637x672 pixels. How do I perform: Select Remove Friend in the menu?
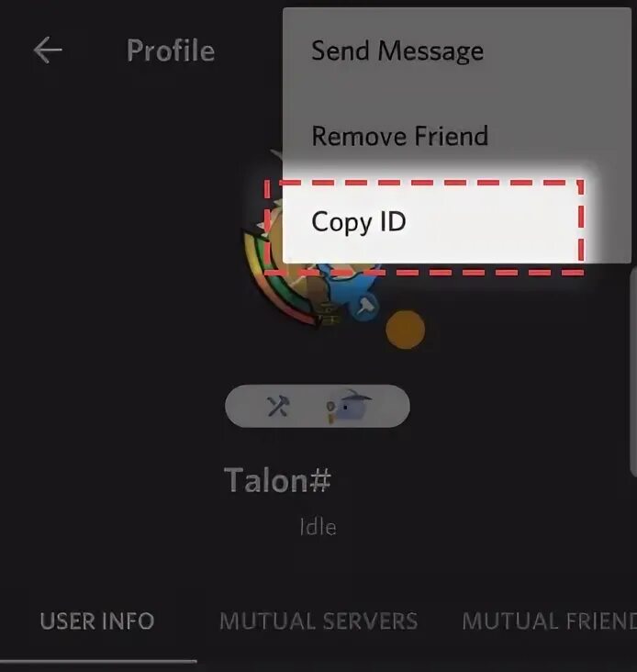point(399,136)
